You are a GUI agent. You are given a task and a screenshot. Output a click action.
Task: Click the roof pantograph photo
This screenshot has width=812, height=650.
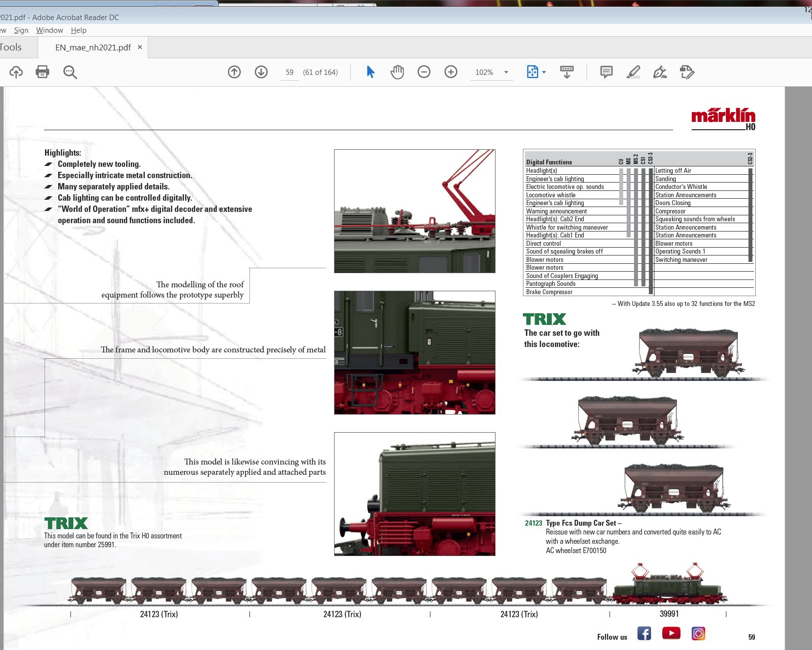coord(415,211)
